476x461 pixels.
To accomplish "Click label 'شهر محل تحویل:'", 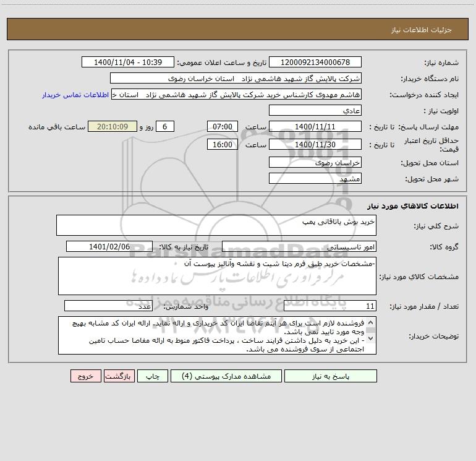I will click(x=431, y=179).
